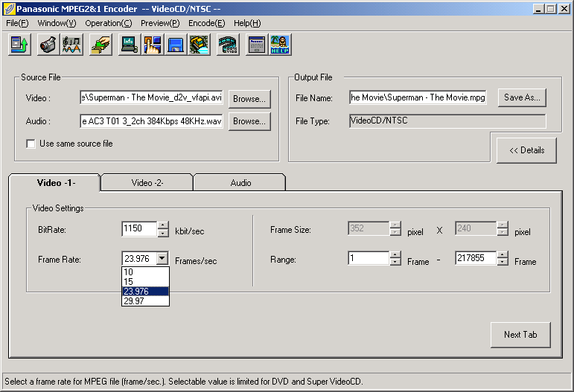Click the Save As... button
Screen dimensions: 574x392
[522, 97]
